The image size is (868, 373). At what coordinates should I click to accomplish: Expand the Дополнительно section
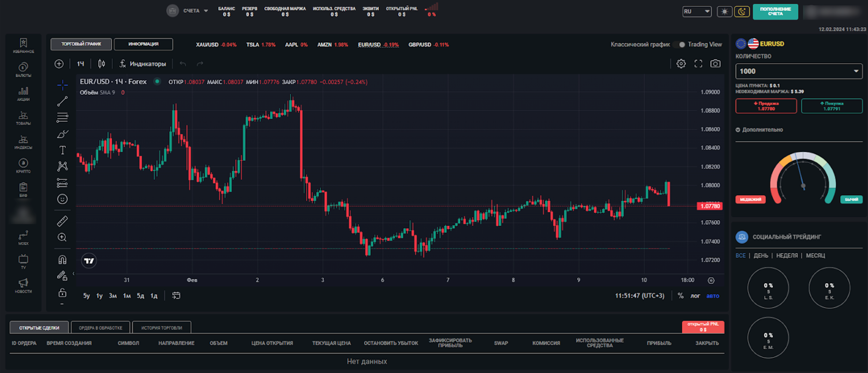[x=759, y=130]
